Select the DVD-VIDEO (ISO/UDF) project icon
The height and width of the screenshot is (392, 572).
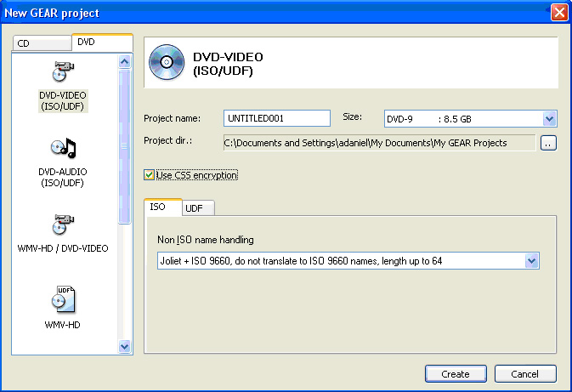point(64,72)
